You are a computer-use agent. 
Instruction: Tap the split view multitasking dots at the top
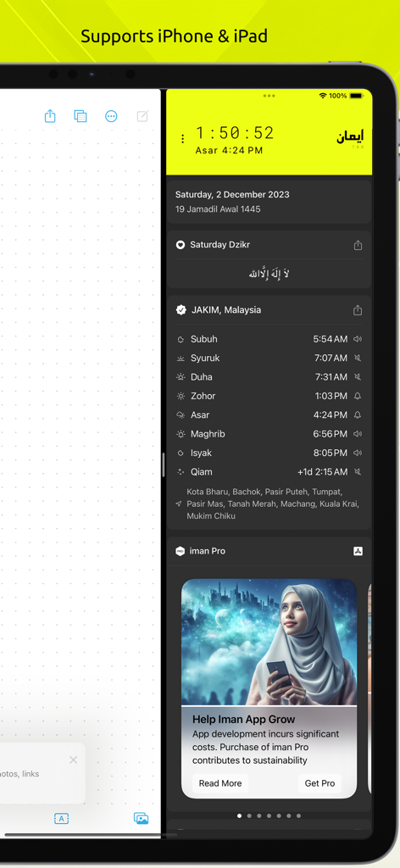click(269, 96)
